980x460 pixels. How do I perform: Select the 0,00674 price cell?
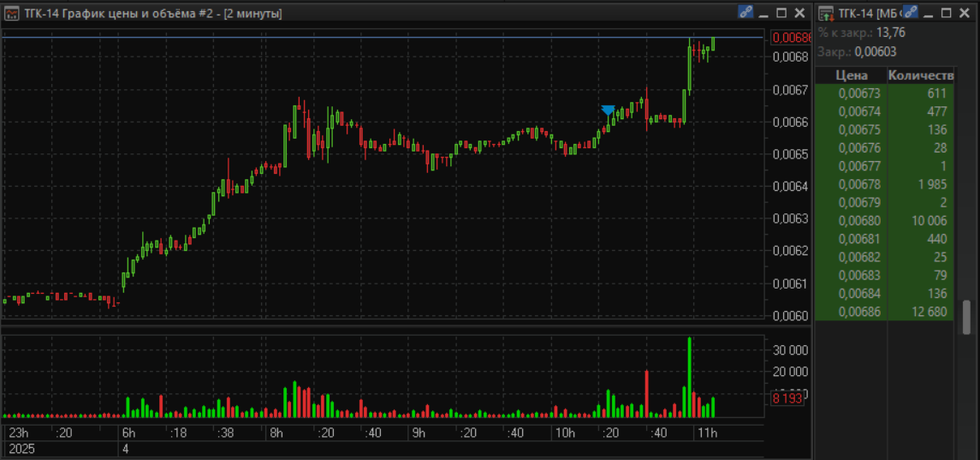(x=852, y=112)
